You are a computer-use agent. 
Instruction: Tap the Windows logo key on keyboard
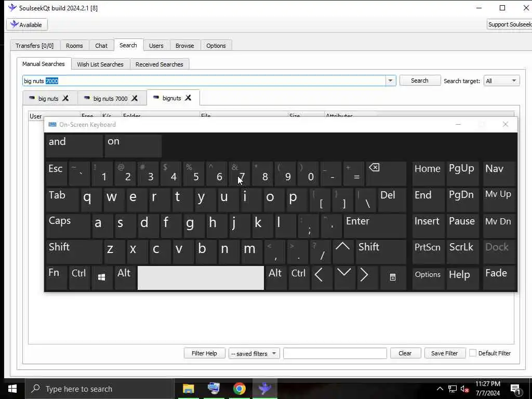pyautogui.click(x=101, y=277)
